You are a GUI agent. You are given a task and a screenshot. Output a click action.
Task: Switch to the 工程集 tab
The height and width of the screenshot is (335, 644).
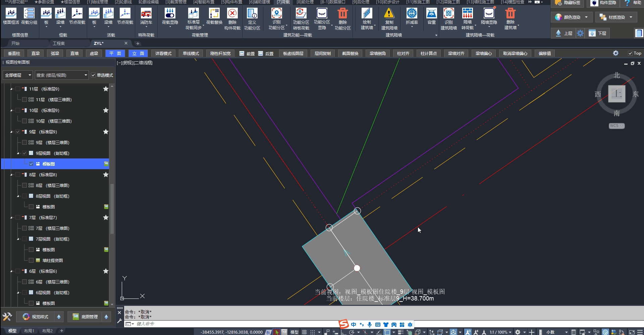coord(59,44)
